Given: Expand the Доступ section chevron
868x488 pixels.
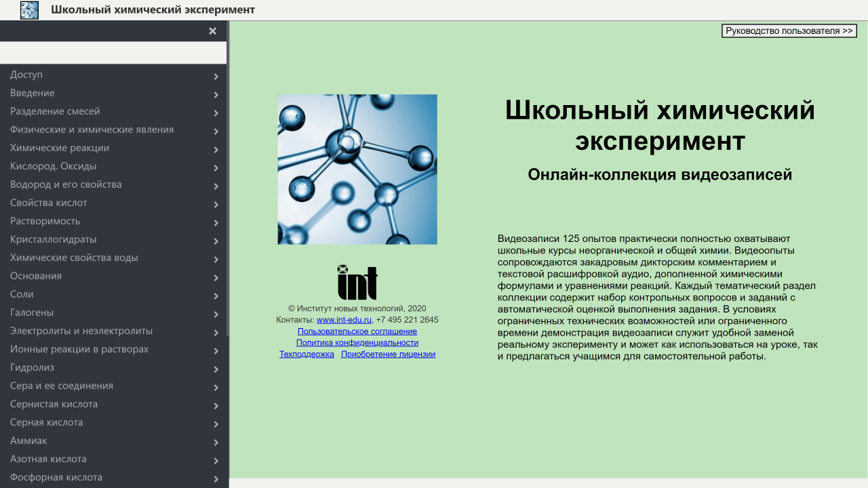Looking at the screenshot, I should pyautogui.click(x=216, y=77).
